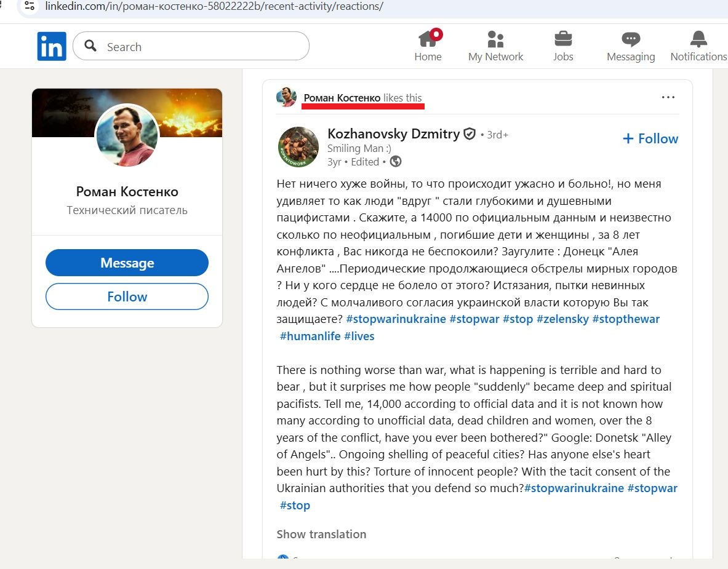
Task: Open the Home feed icon
Action: [428, 39]
